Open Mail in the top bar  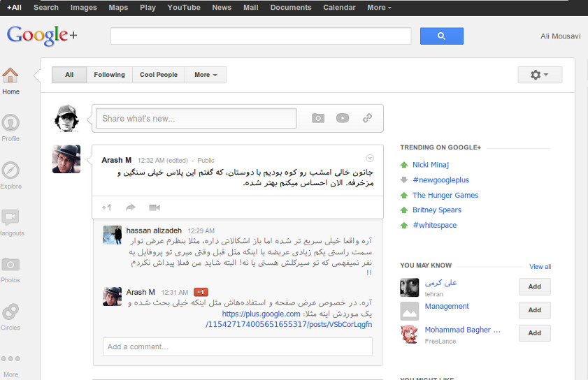[250, 8]
